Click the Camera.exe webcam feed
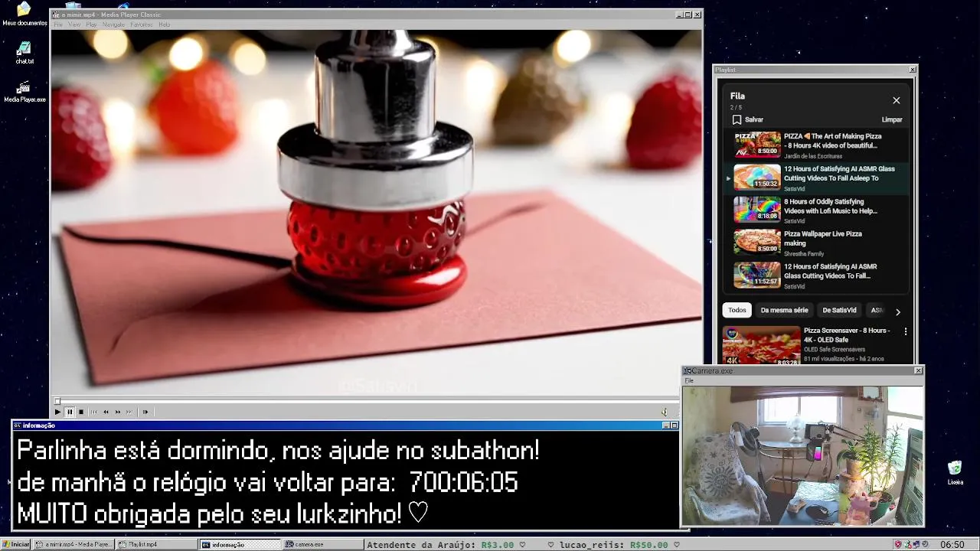Image resolution: width=980 pixels, height=551 pixels. tap(802, 455)
